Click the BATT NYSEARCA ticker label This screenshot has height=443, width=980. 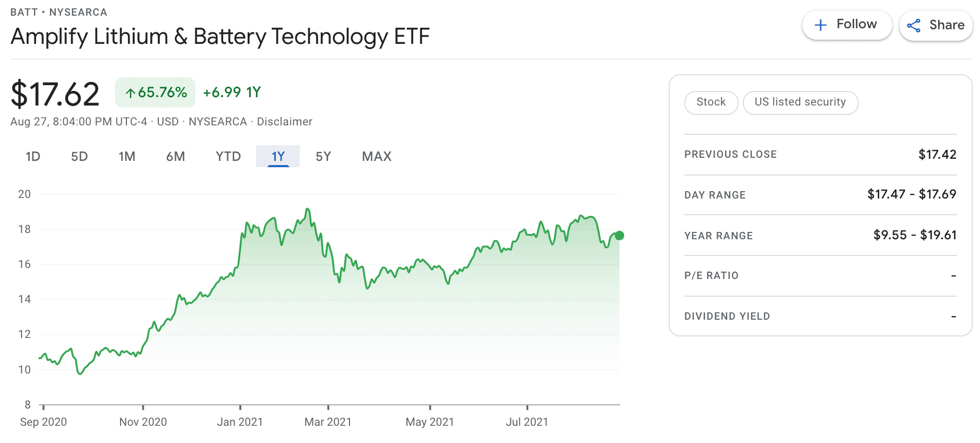coord(59,11)
